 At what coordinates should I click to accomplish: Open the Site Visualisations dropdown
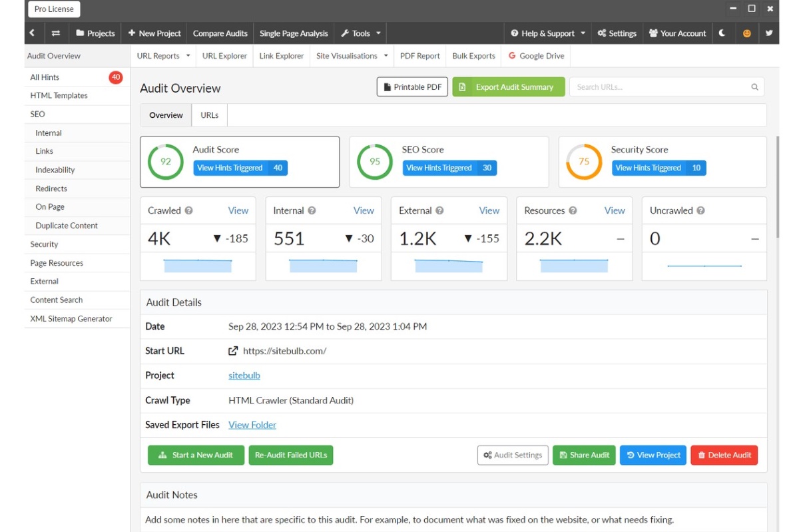[352, 56]
